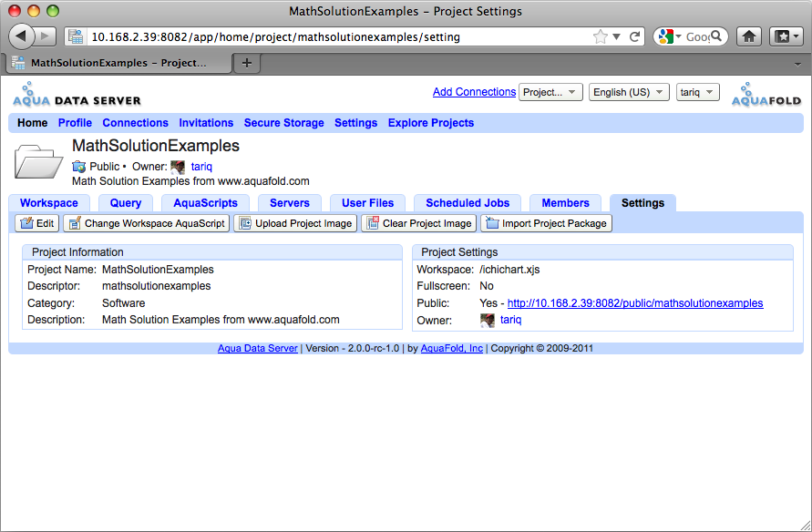Open the English (US) language dropdown
This screenshot has height=532, width=812.
point(629,92)
